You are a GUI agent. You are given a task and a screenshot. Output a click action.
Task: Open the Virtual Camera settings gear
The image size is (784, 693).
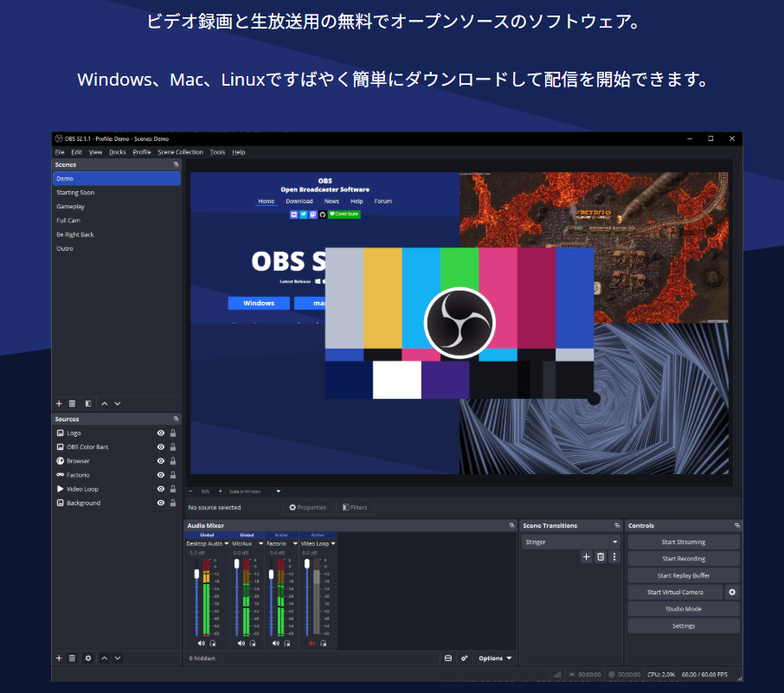coord(732,593)
